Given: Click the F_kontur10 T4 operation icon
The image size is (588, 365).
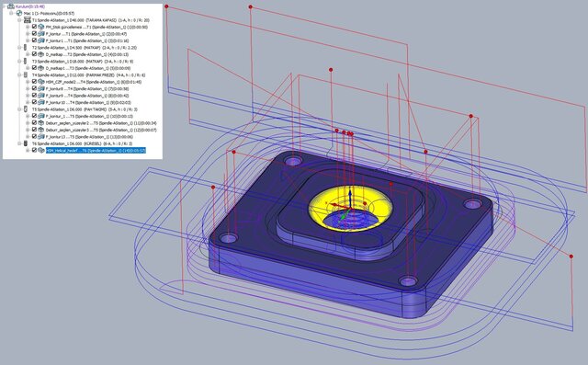Looking at the screenshot, I should click(x=40, y=102).
